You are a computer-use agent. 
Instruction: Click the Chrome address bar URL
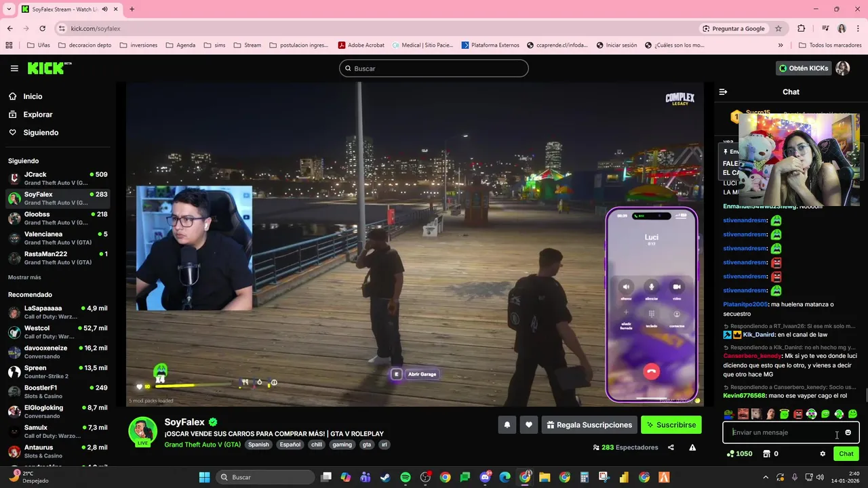click(x=96, y=28)
